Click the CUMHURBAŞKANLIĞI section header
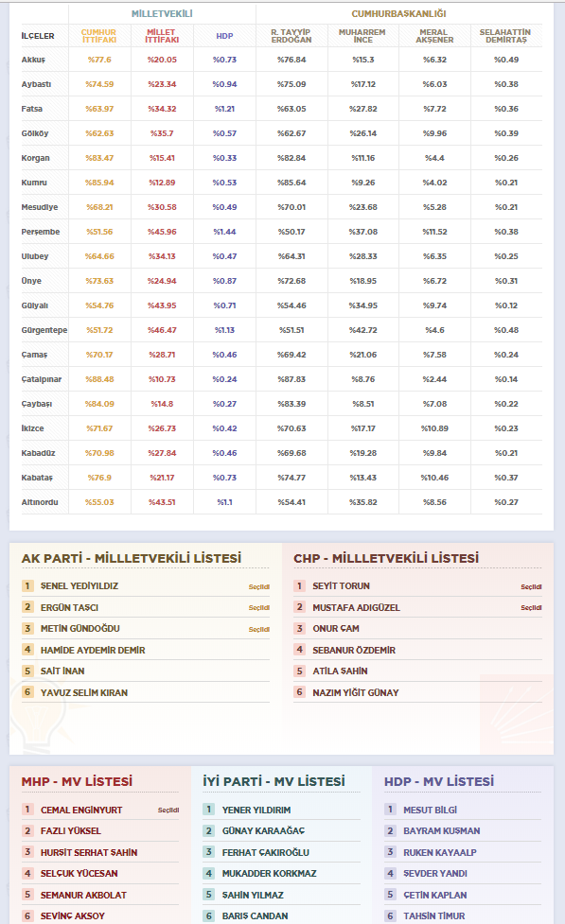Viewport: 565px width, 924px height. click(x=398, y=13)
